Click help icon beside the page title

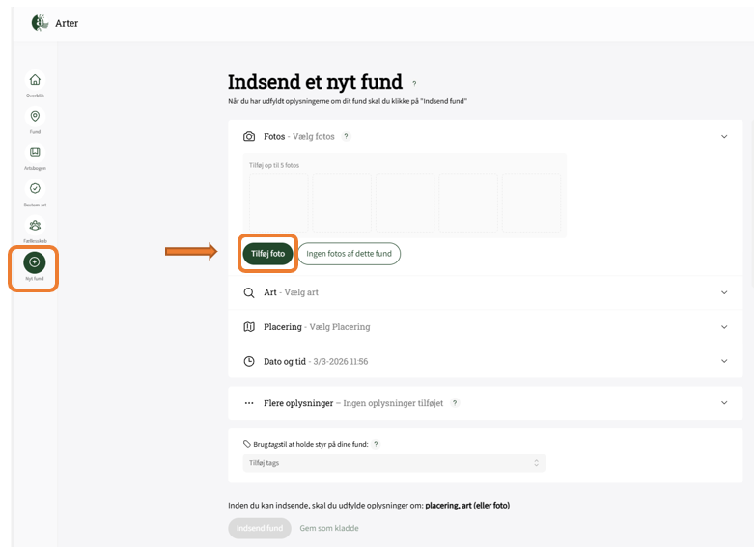pos(415,84)
